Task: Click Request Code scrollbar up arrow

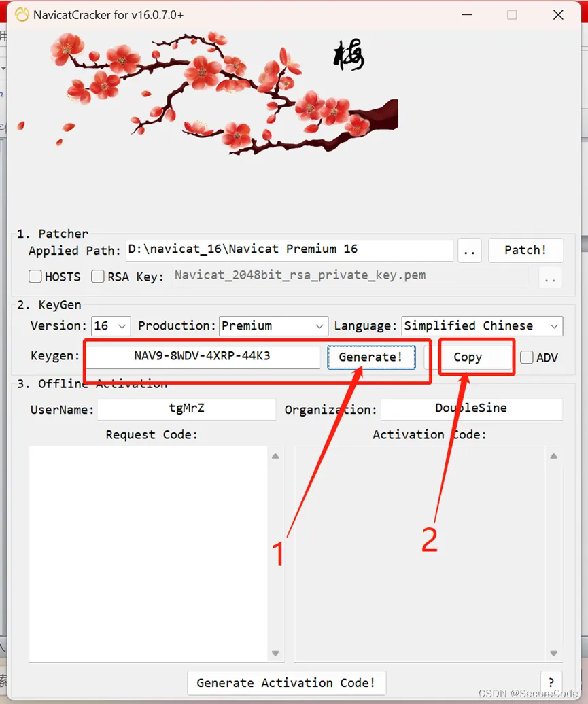Action: (276, 456)
